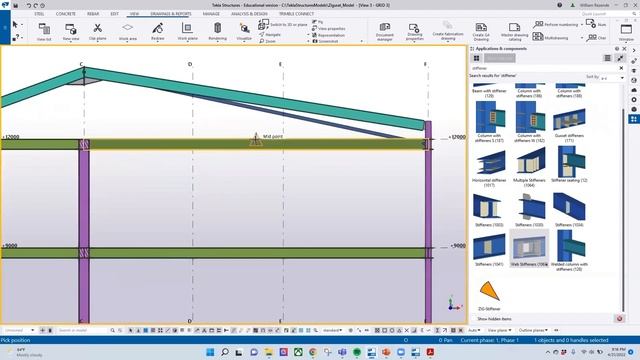Open the standard selection filter dropdown

tap(332, 330)
